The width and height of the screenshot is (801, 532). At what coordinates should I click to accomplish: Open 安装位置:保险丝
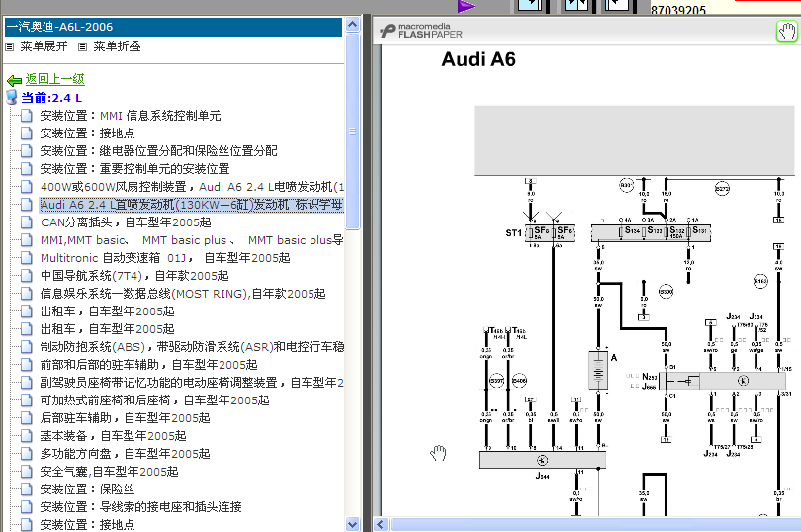pos(87,489)
